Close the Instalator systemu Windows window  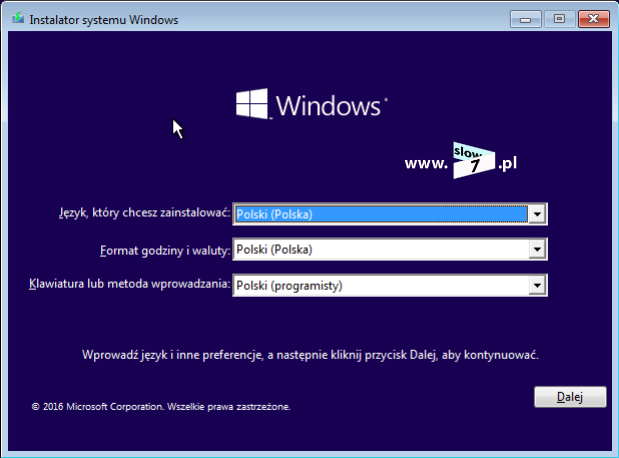pyautogui.click(x=593, y=19)
